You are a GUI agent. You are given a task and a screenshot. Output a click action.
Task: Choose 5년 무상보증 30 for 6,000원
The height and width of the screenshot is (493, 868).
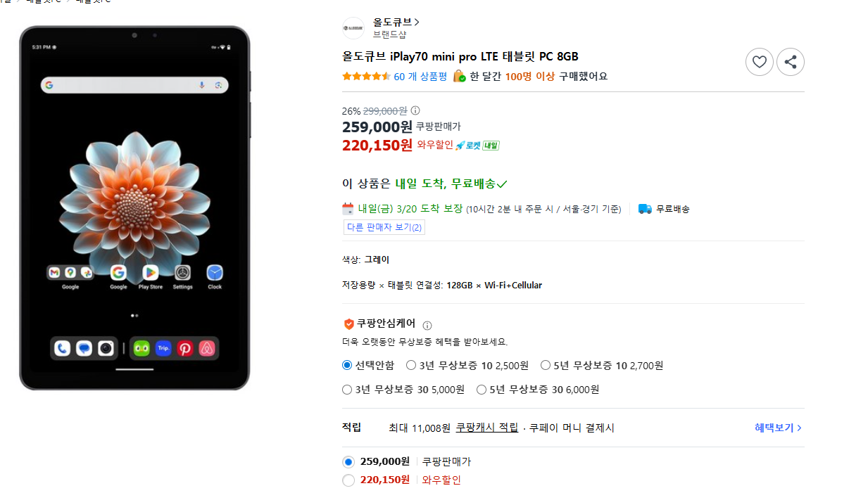click(x=482, y=390)
